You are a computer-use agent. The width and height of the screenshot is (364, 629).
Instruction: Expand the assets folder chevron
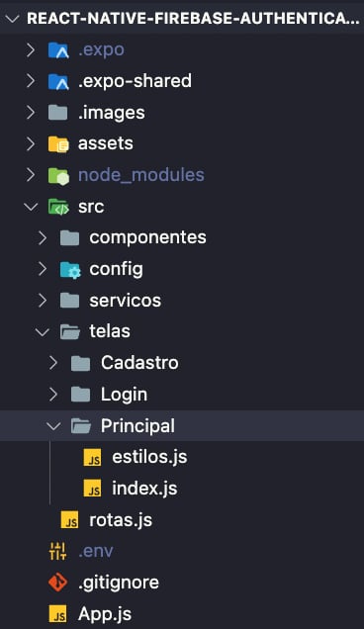(x=31, y=143)
